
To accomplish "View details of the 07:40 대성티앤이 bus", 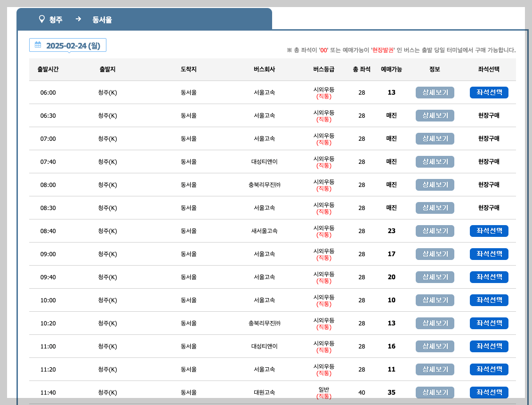I will point(435,162).
